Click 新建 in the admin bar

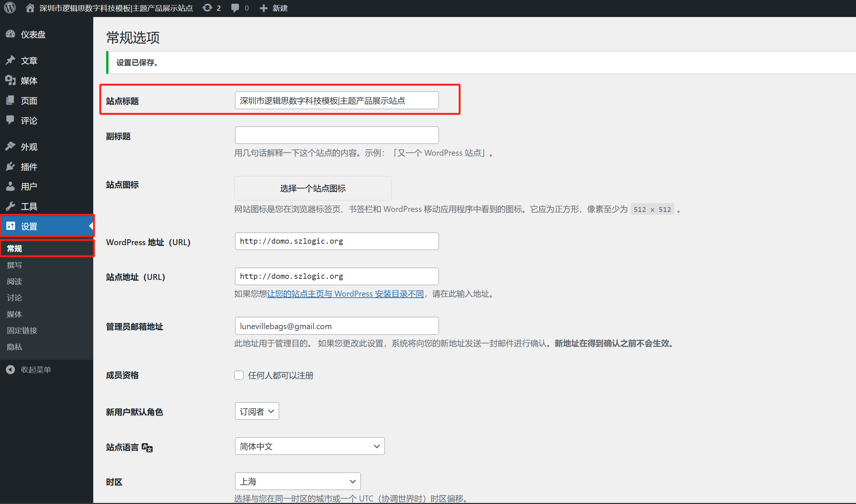pyautogui.click(x=280, y=8)
